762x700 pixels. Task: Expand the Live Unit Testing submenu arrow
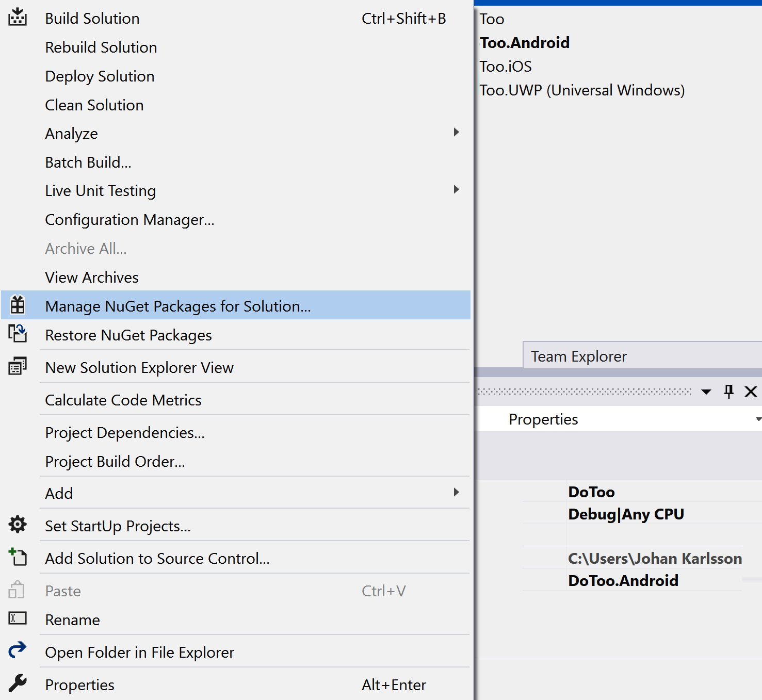coord(456,190)
